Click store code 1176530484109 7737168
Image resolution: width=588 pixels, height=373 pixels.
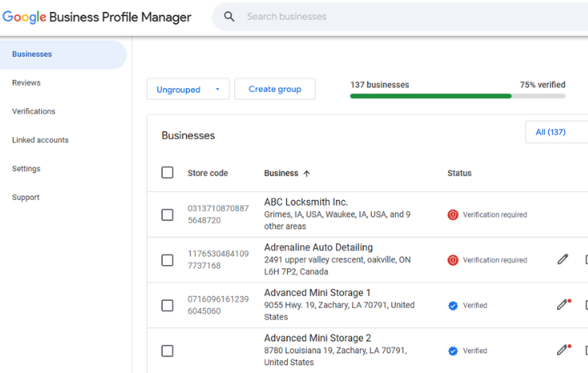tap(218, 260)
